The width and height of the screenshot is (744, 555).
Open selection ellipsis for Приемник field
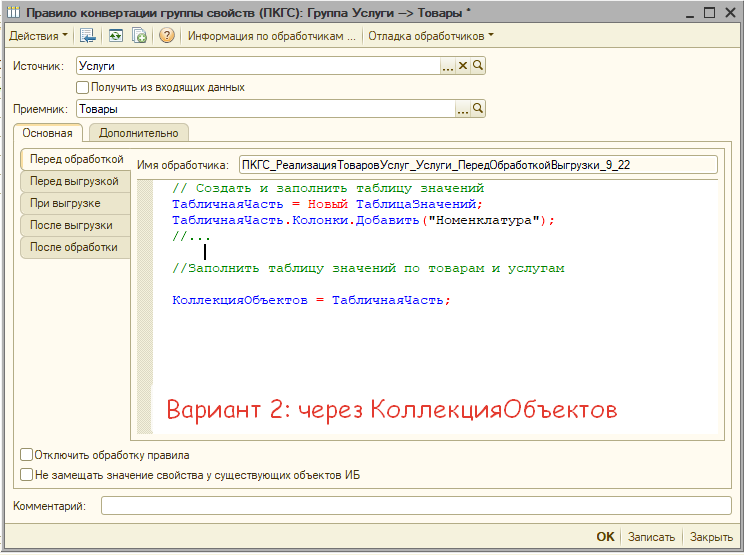(x=463, y=109)
